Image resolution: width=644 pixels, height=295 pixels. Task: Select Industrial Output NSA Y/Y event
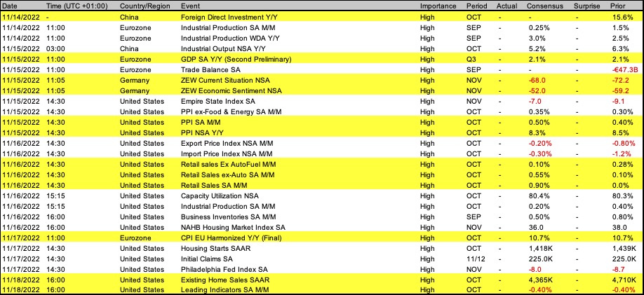[222, 49]
